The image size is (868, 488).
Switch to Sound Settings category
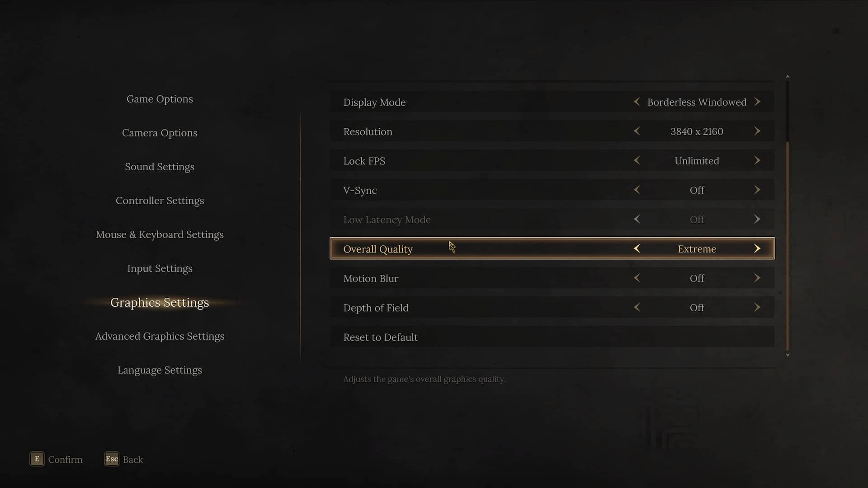(160, 167)
